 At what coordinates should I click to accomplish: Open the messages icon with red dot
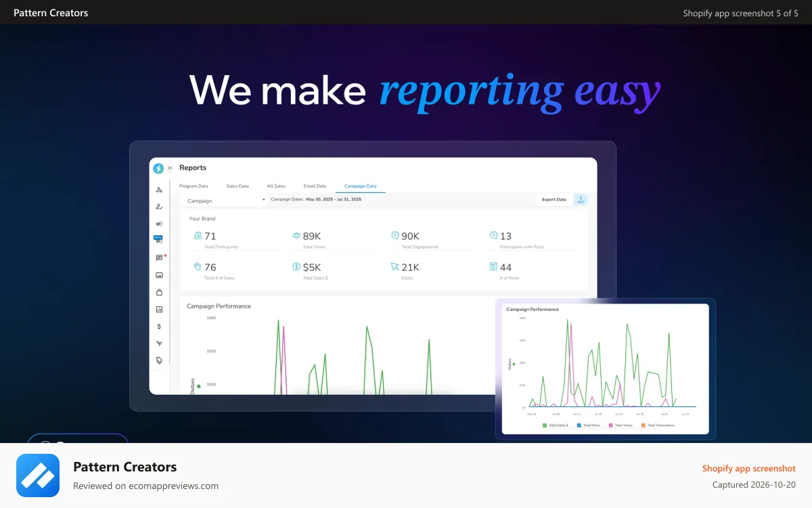point(160,257)
